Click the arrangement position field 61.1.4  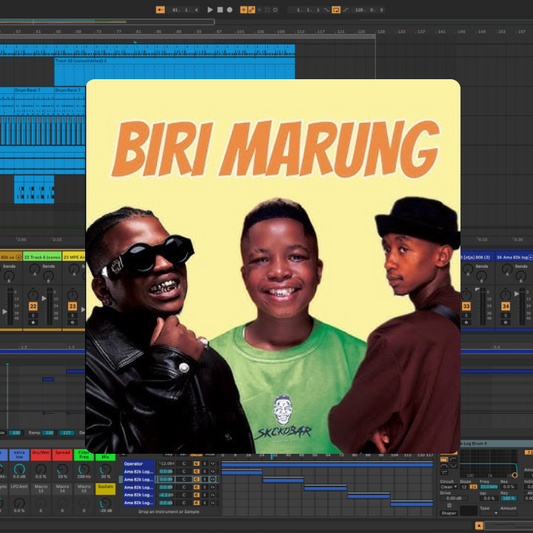click(x=184, y=10)
